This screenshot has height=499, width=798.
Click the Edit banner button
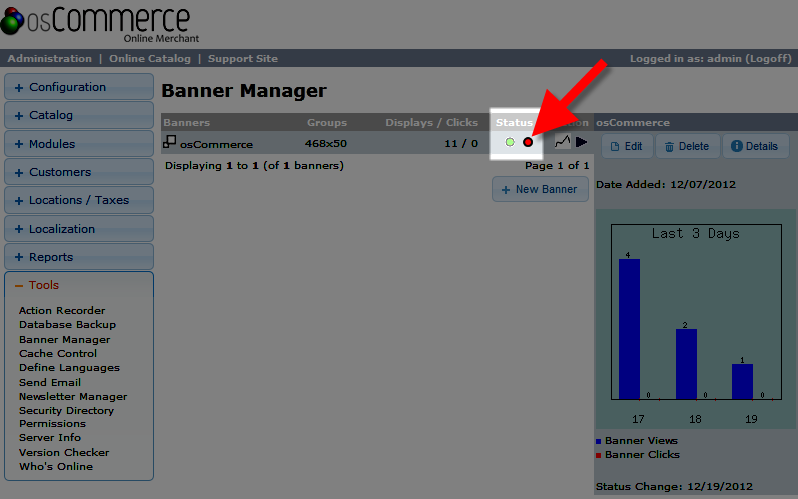point(626,146)
